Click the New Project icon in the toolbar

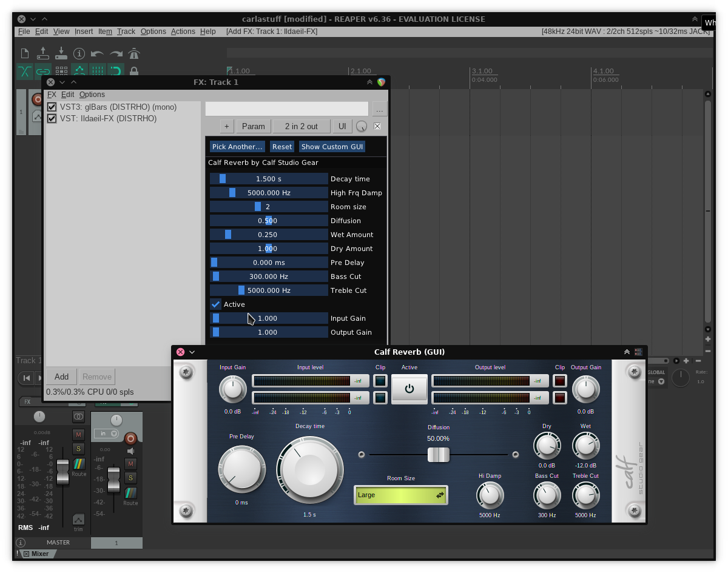25,53
